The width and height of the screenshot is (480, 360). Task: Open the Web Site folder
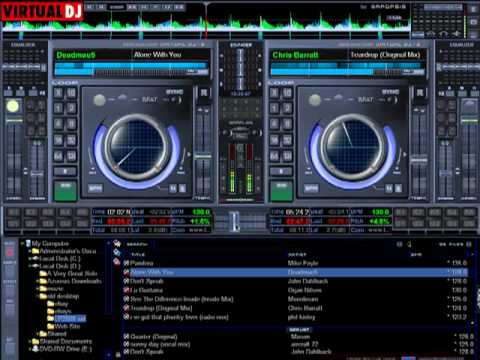[64, 326]
